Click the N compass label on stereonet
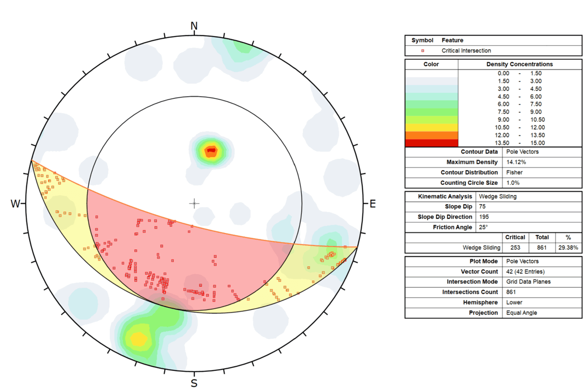 click(194, 26)
